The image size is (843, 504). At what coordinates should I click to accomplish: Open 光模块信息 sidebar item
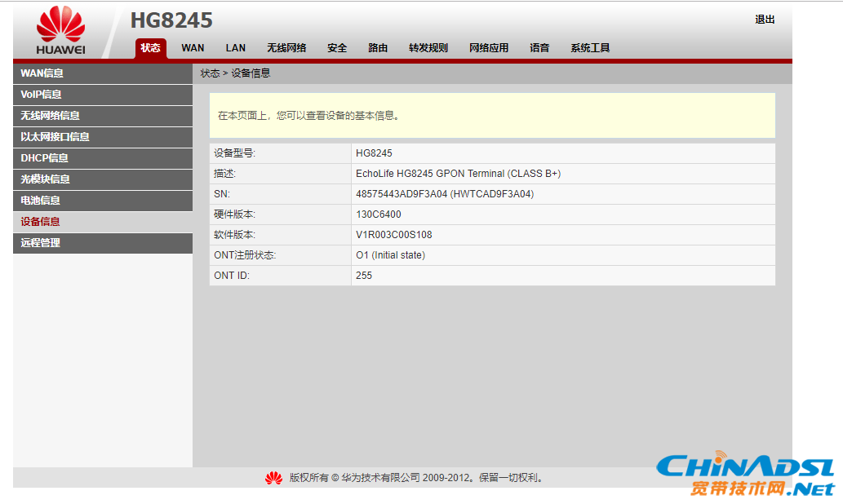46,179
